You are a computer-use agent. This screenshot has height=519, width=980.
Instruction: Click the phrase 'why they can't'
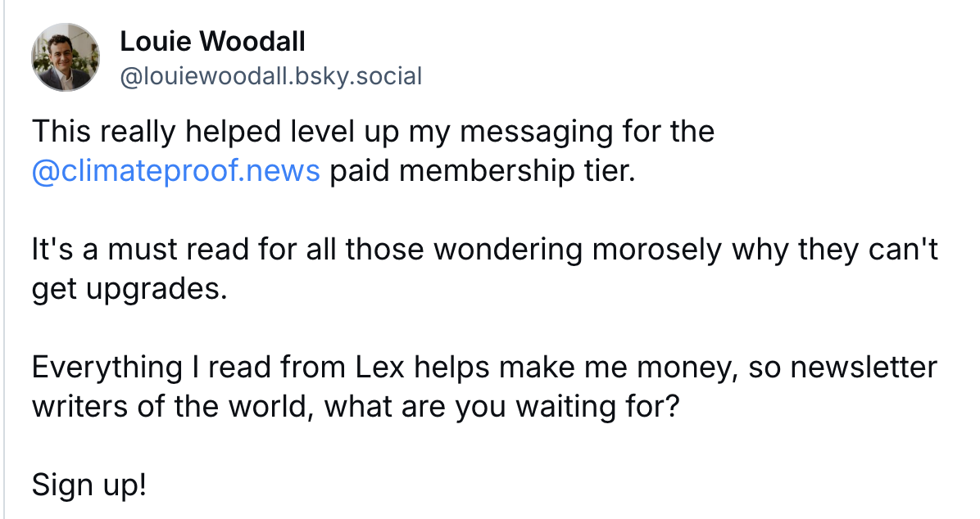coord(835,249)
